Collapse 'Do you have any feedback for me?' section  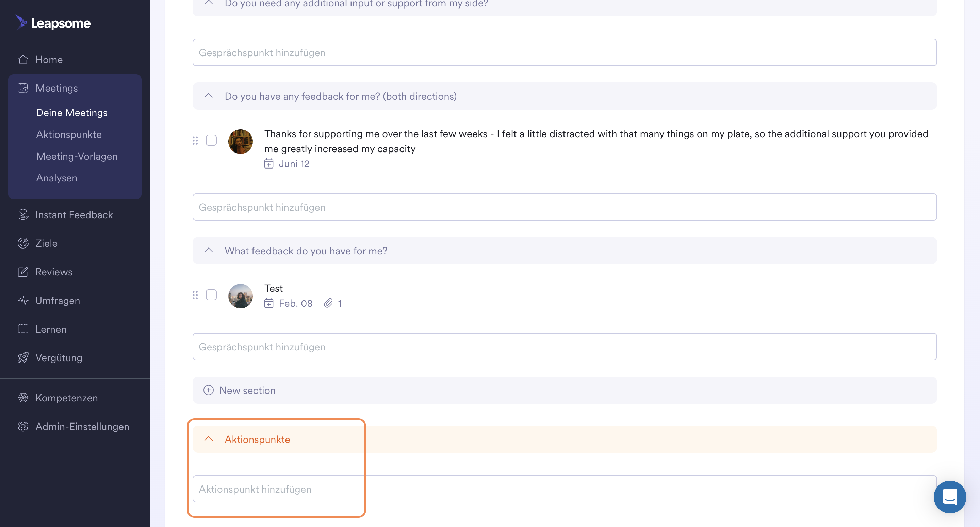(209, 96)
